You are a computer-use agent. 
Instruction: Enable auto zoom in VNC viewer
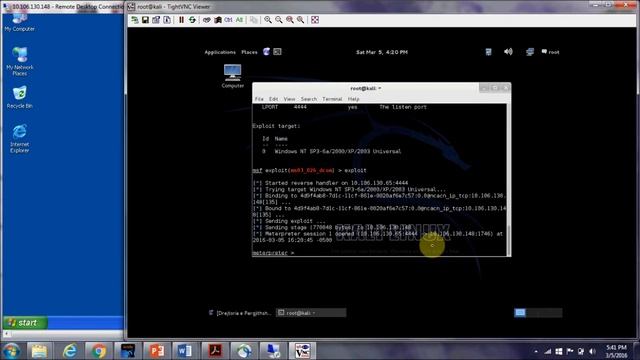300,20
